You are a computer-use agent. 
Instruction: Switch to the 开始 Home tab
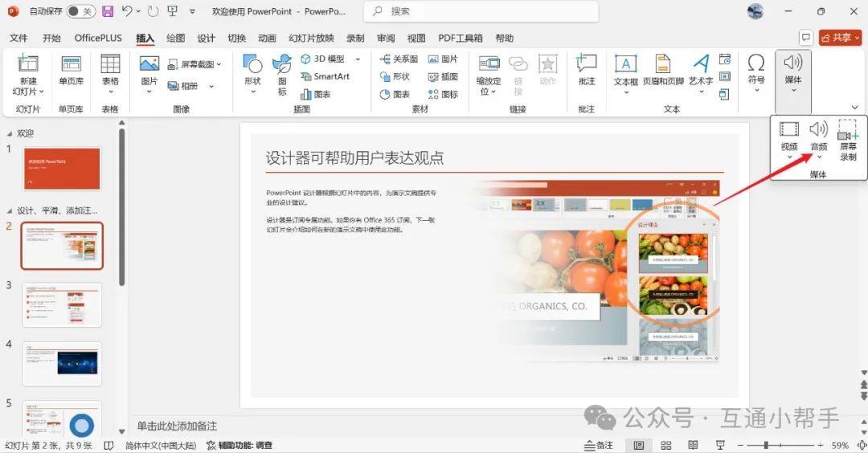[51, 38]
